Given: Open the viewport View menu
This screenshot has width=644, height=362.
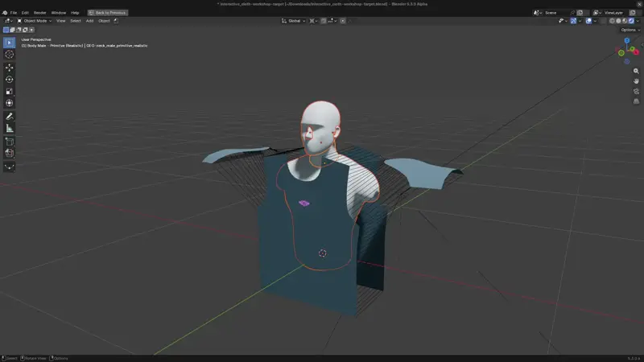Looking at the screenshot, I should 61,21.
